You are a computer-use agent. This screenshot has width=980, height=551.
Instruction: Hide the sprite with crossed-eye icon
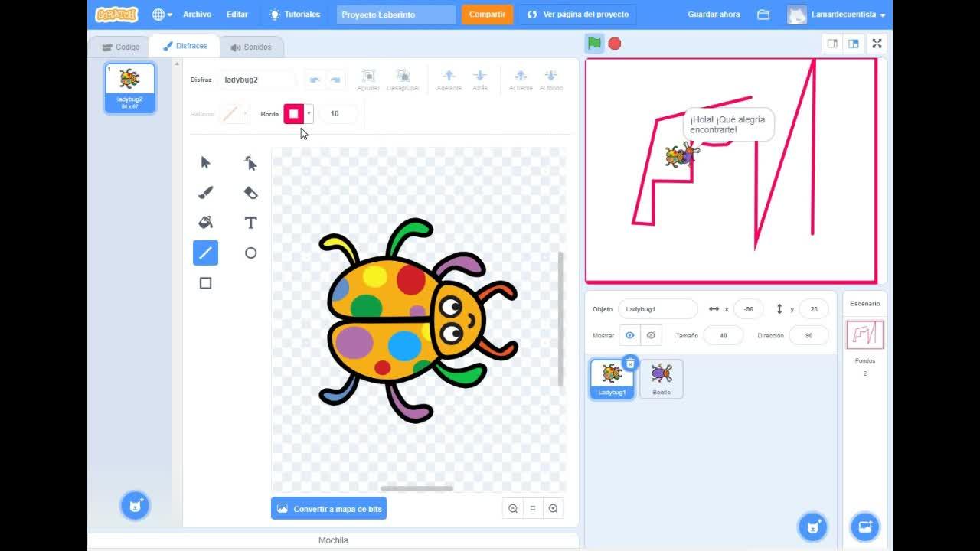pyautogui.click(x=651, y=335)
